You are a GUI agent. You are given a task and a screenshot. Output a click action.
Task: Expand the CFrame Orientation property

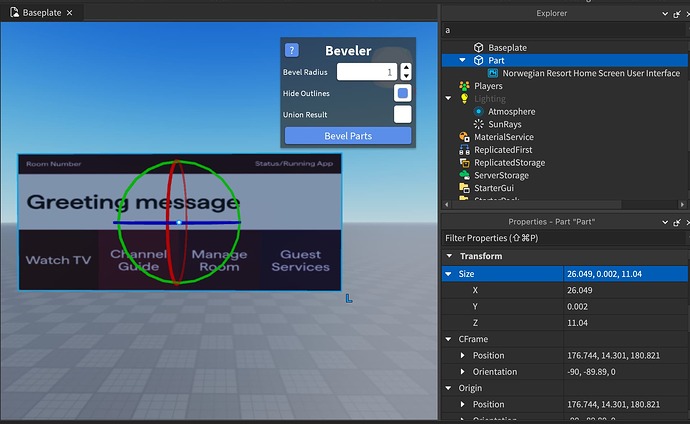coord(462,372)
